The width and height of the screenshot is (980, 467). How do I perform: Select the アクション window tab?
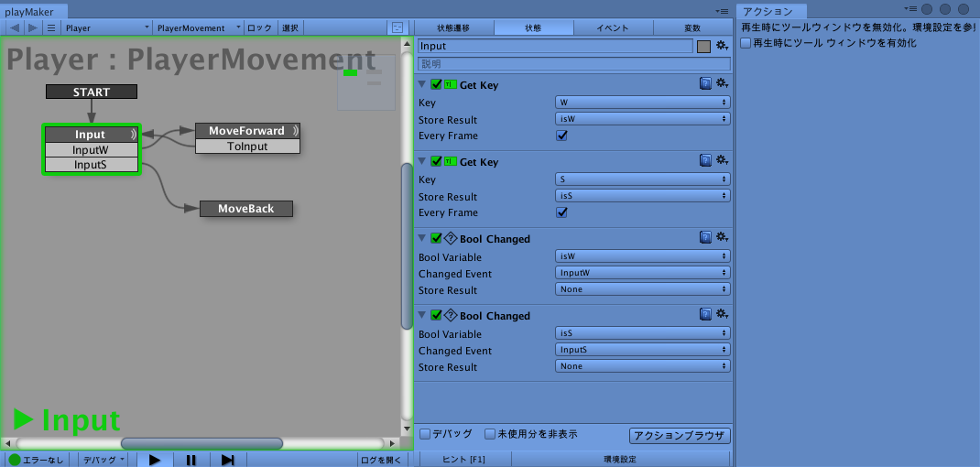(x=771, y=11)
